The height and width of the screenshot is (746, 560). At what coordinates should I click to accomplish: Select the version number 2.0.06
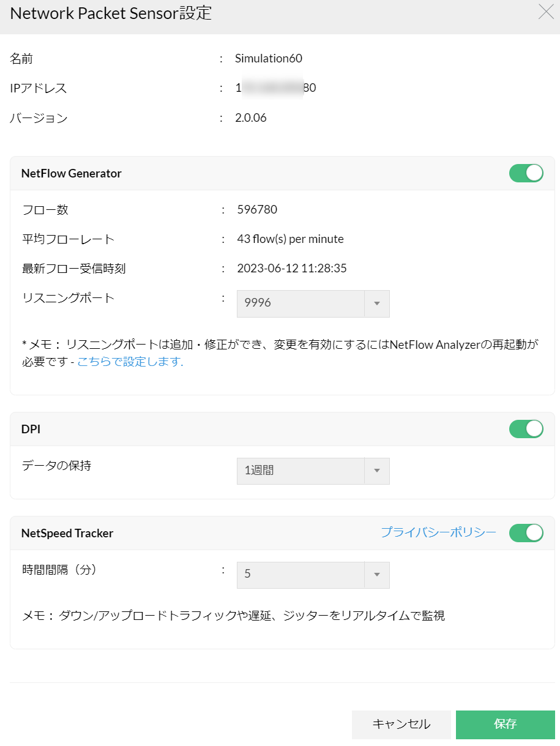(251, 118)
